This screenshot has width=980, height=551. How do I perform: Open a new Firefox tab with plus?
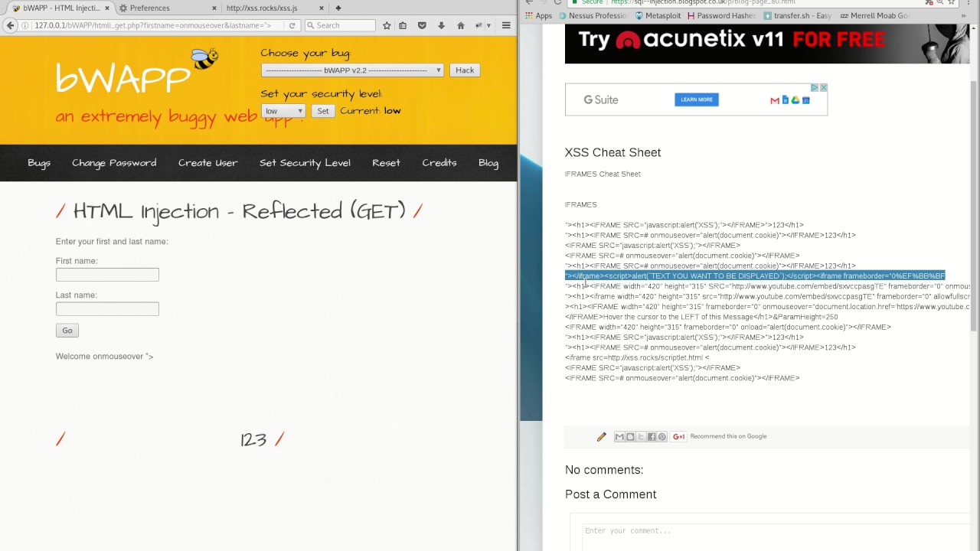coord(338,8)
